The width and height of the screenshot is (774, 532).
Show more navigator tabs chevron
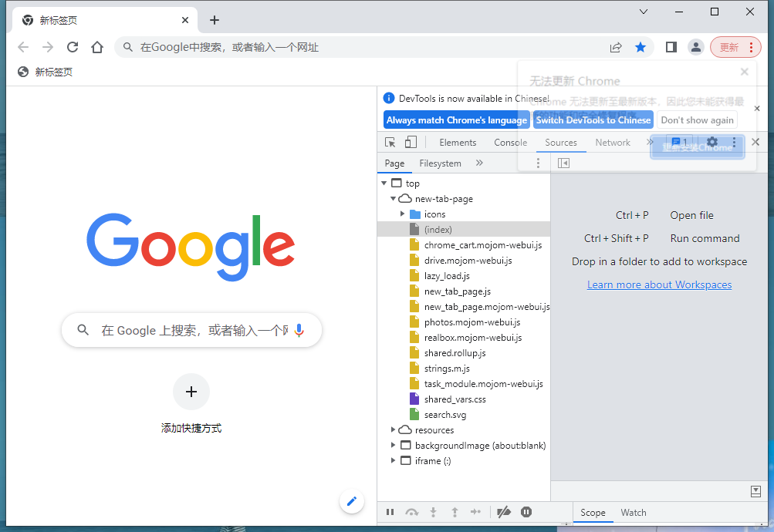(478, 163)
